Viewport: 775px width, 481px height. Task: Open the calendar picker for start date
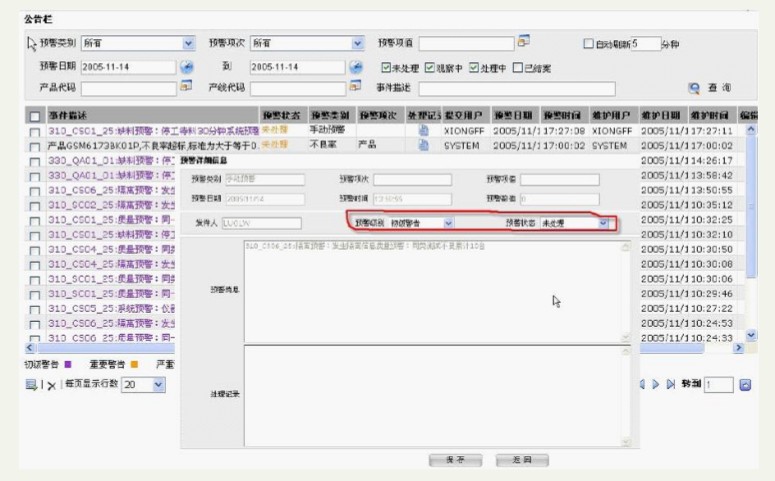click(x=186, y=67)
